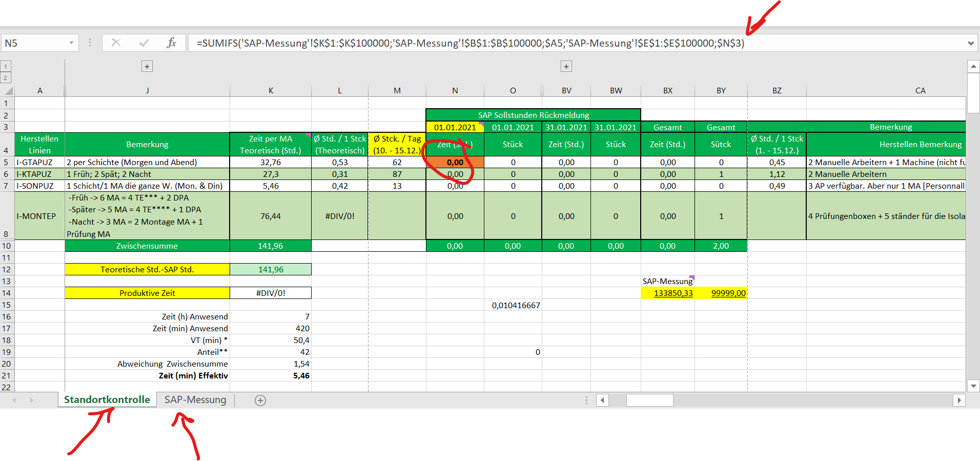Click SAP-Messung label in row 13
Image resolution: width=980 pixels, height=461 pixels.
(x=668, y=281)
